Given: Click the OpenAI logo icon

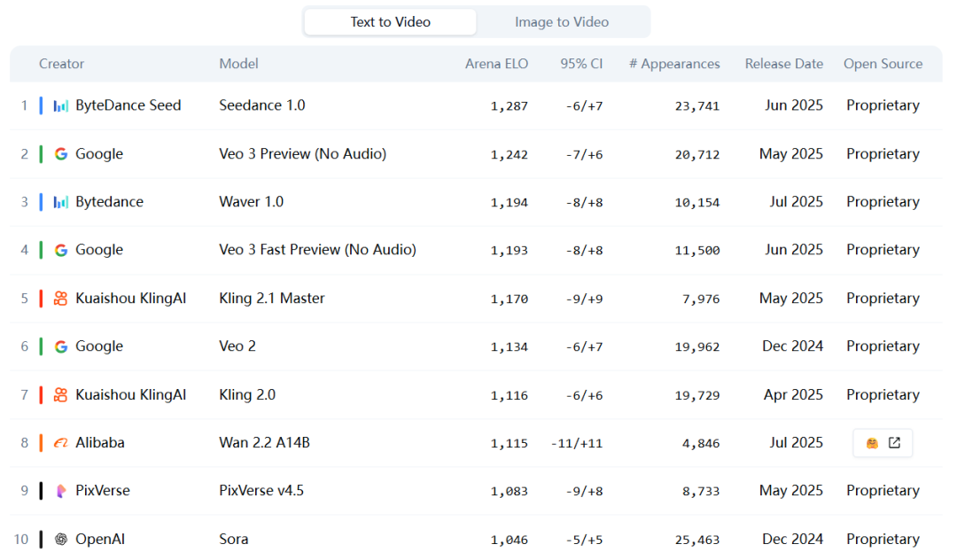Looking at the screenshot, I should [60, 539].
